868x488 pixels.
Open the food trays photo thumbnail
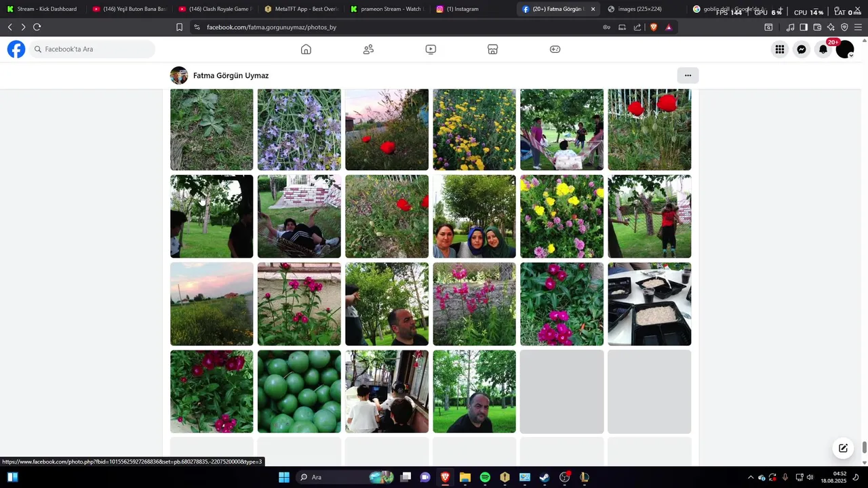pos(649,304)
